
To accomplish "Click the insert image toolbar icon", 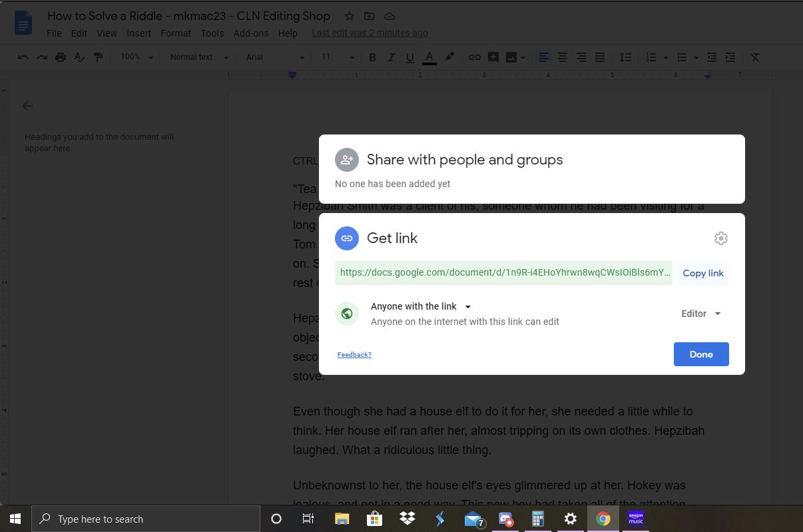I will click(x=511, y=57).
